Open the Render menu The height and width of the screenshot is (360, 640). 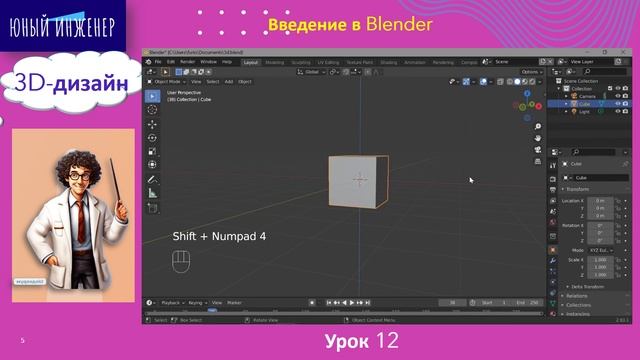click(x=188, y=62)
